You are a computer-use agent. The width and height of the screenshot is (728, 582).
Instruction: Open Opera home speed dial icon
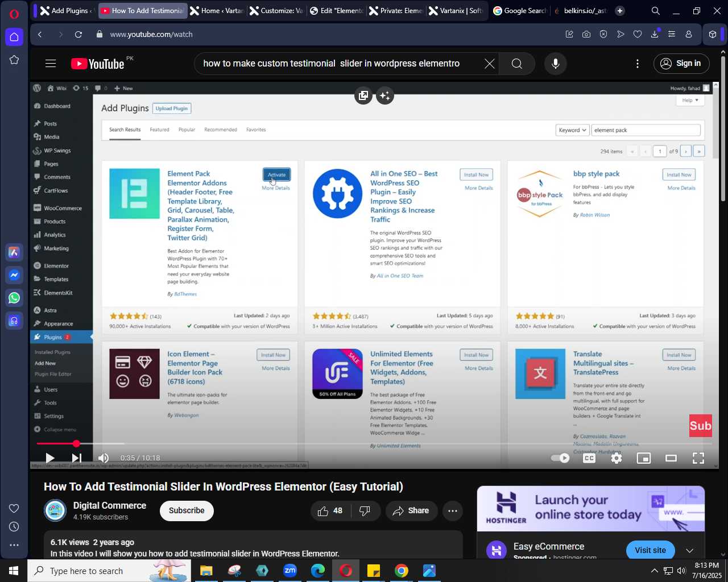14,37
